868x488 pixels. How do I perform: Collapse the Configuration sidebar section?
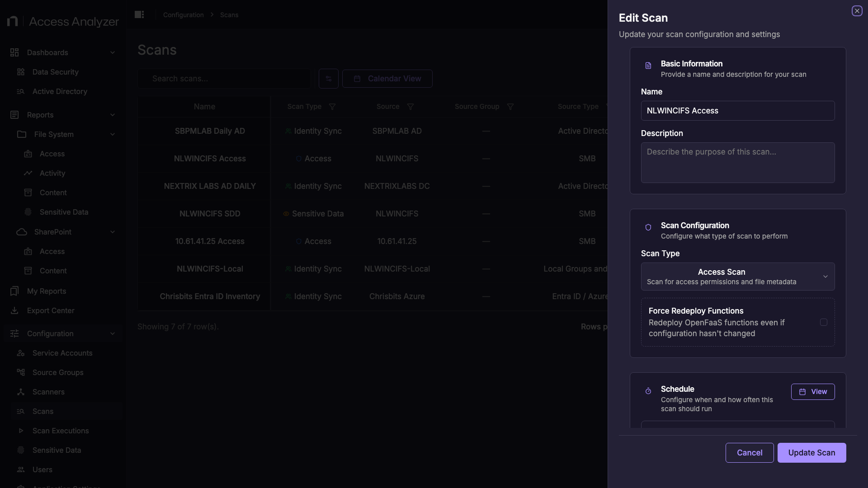pyautogui.click(x=113, y=333)
